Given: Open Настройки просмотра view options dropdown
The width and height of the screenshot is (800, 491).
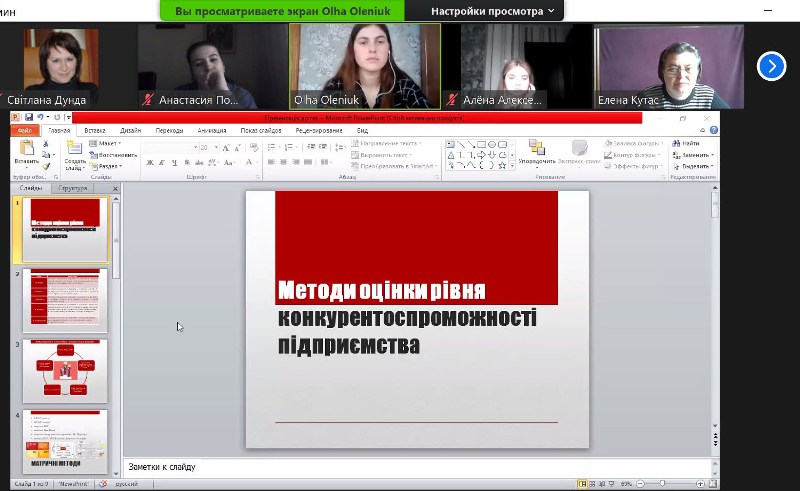Looking at the screenshot, I should click(x=494, y=11).
